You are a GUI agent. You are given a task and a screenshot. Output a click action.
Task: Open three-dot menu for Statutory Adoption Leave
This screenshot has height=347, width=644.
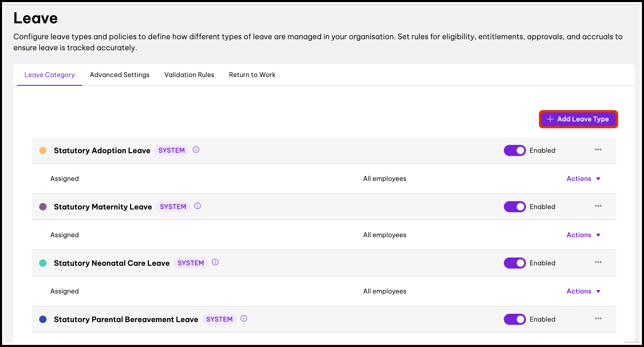(x=598, y=150)
